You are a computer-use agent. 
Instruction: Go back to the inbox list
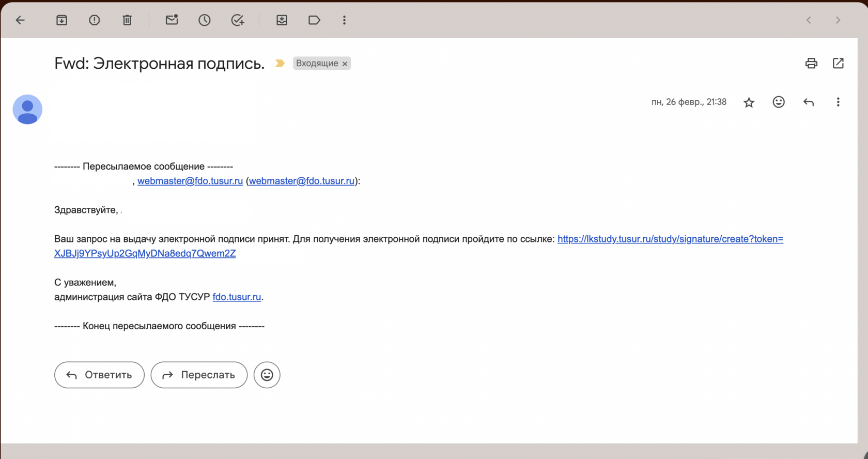point(20,20)
